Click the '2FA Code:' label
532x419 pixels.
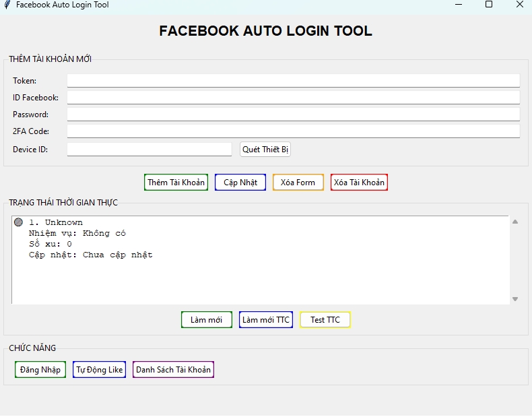31,131
